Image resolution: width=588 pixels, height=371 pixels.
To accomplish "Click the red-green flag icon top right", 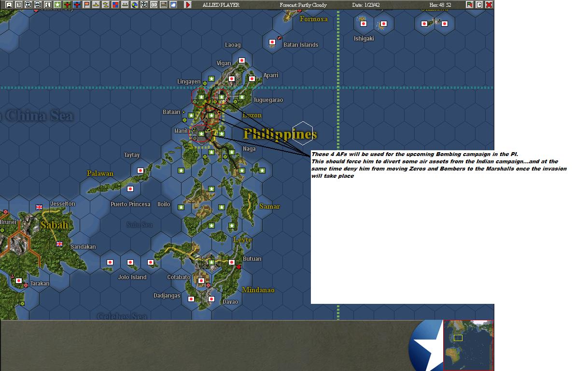I will [x=470, y=5].
